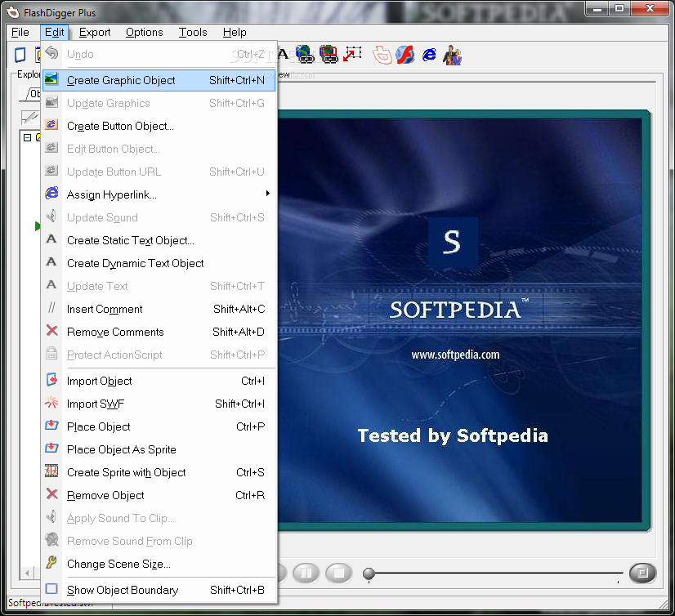The height and width of the screenshot is (616, 675).
Task: Click the Import Object icon
Action: [51, 379]
